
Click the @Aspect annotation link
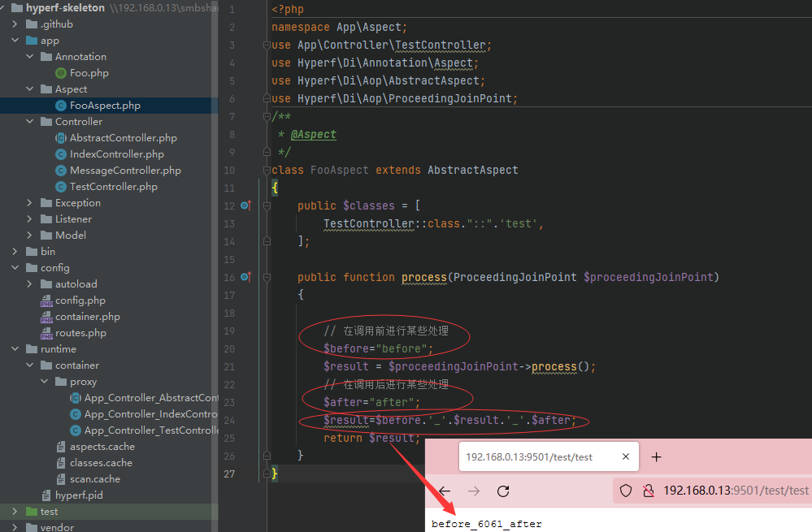click(313, 135)
